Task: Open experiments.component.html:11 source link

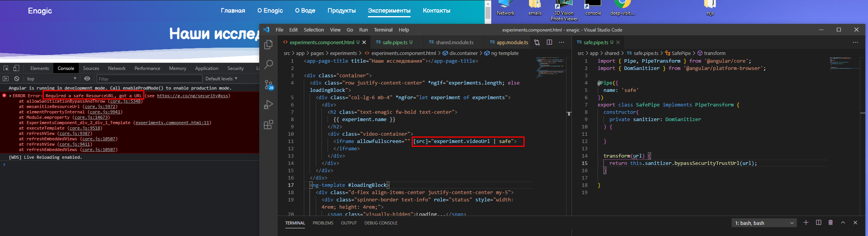Action: click(x=172, y=123)
